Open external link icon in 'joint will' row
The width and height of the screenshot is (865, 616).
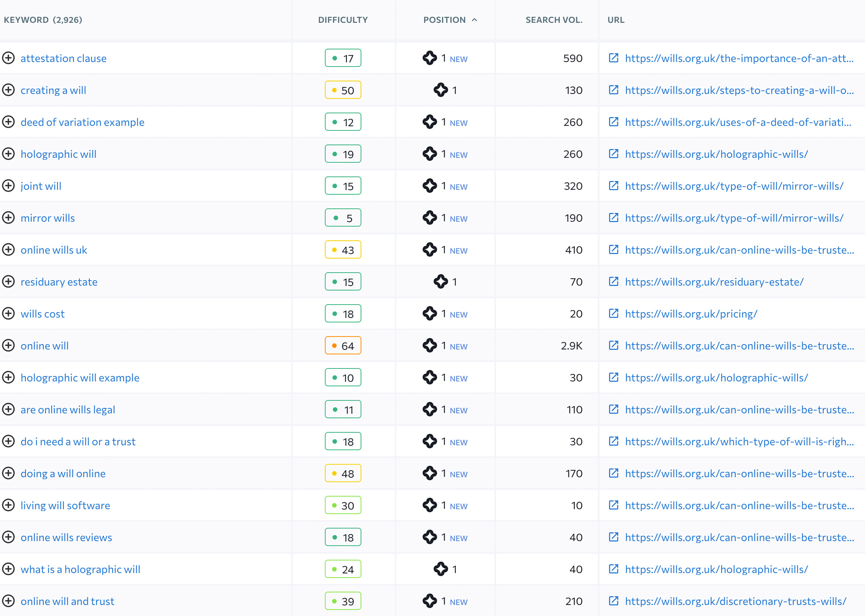point(613,186)
